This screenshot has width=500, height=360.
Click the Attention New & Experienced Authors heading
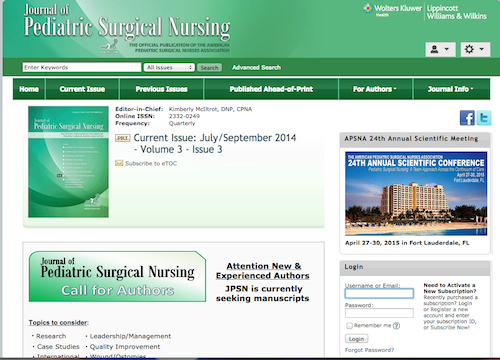tap(263, 271)
